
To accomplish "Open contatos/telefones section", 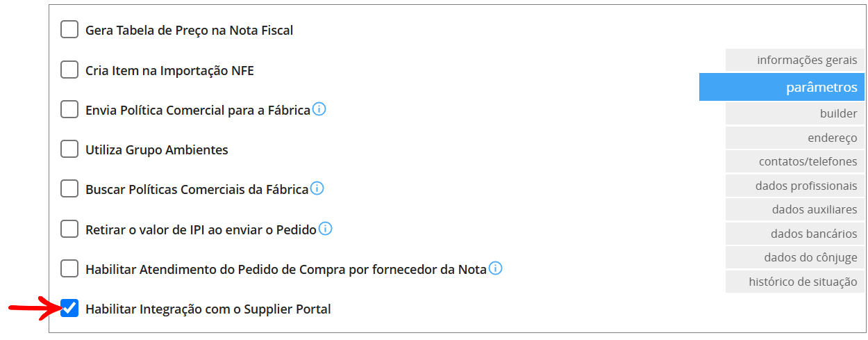I will [795, 161].
